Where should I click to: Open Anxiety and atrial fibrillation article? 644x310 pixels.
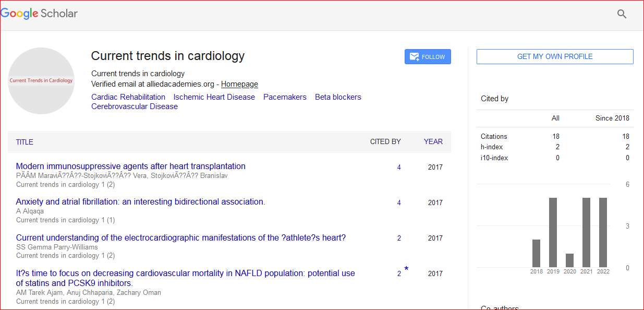click(140, 202)
